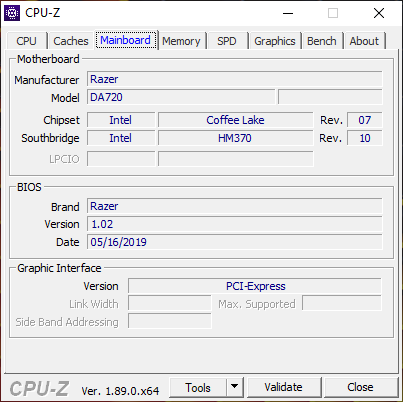403x402 pixels.
Task: Click the BIOS Date field 05/16/2019
Action: point(235,242)
